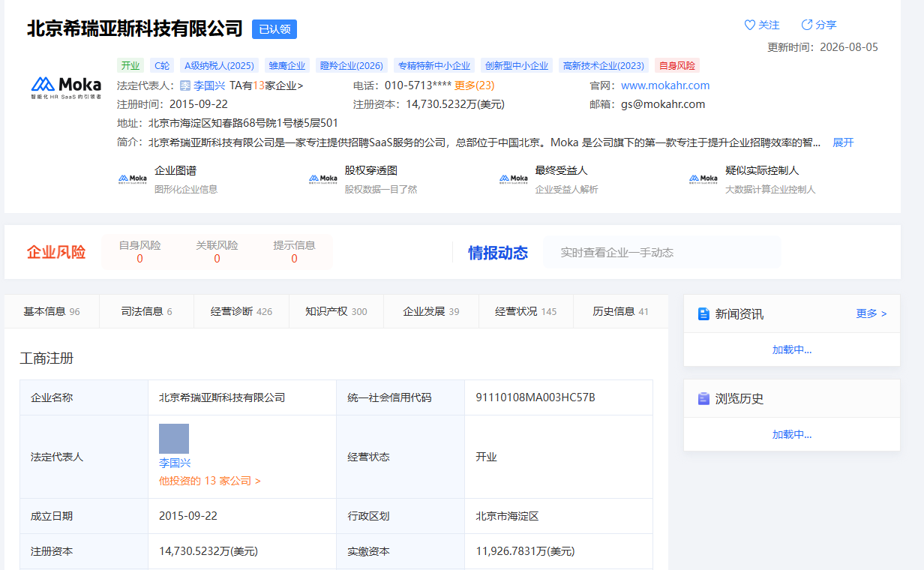Click the A级纳税人(2025) tag
The image size is (924, 570).
220,66
